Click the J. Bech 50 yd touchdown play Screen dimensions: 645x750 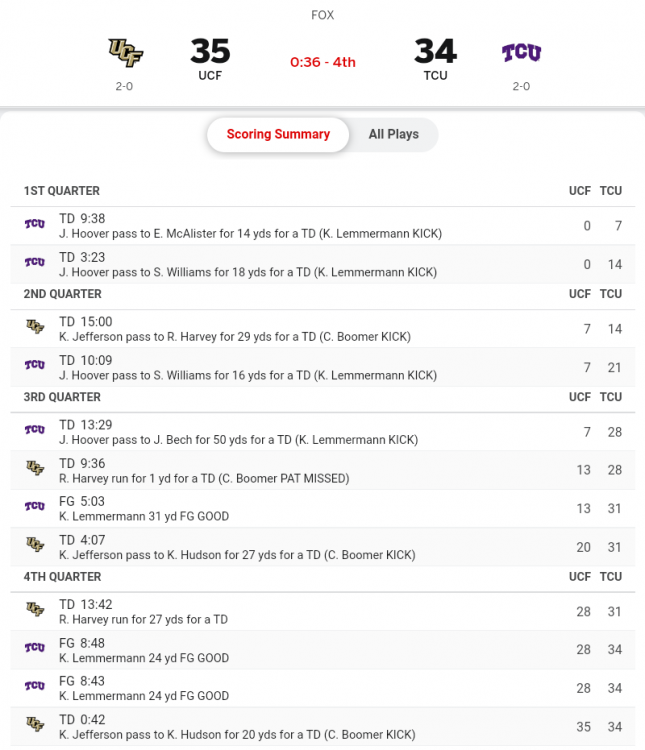tap(238, 440)
